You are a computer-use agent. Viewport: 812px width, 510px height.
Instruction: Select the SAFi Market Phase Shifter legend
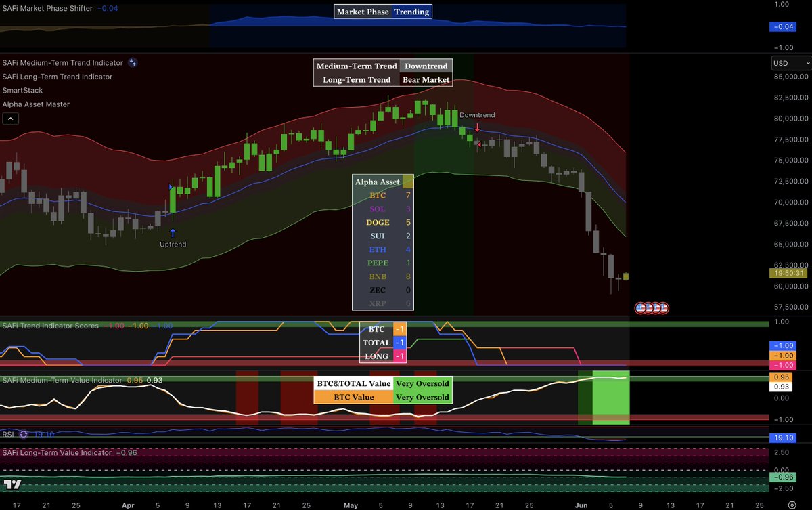click(47, 7)
